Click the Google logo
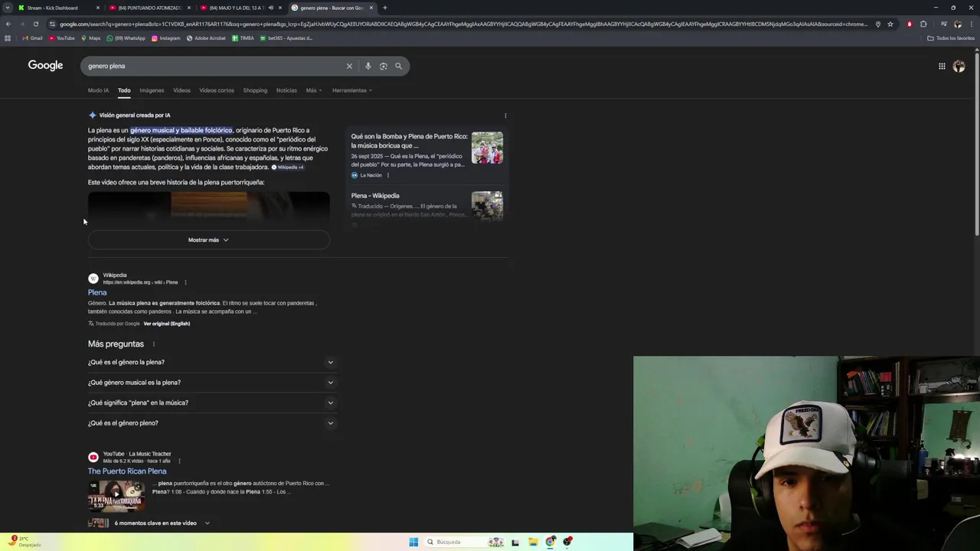This screenshot has width=980, height=551. pos(45,66)
